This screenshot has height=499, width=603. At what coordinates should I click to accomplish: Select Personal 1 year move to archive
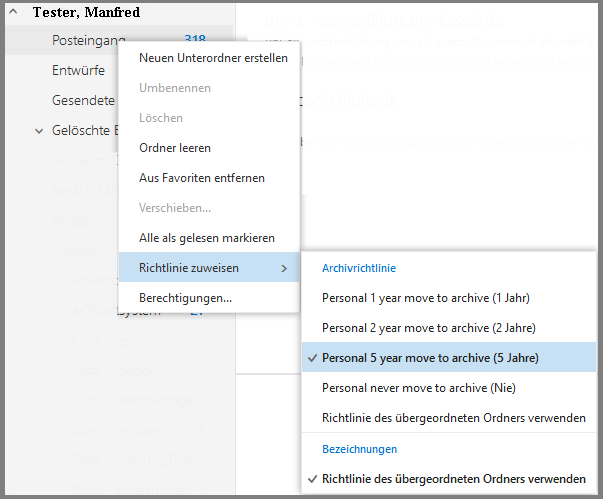point(425,298)
